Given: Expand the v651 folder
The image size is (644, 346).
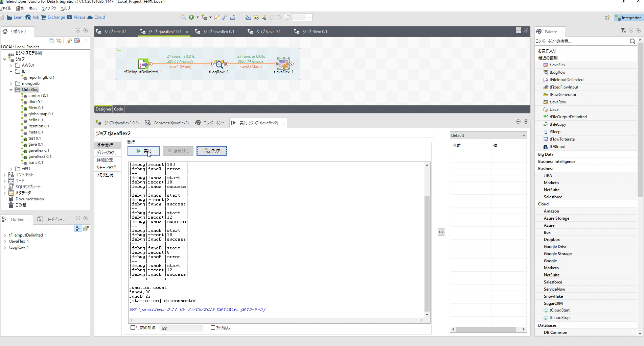Looking at the screenshot, I should (11, 169).
